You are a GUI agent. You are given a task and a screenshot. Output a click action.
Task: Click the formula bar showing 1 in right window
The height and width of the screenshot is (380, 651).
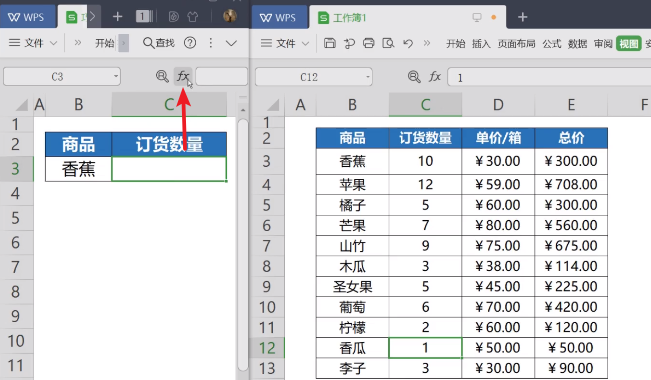coord(549,77)
